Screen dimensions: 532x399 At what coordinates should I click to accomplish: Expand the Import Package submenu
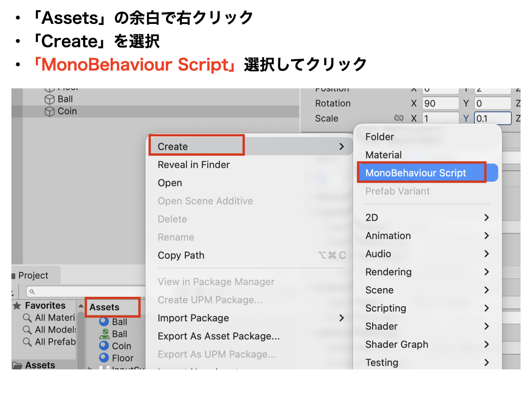tap(341, 318)
